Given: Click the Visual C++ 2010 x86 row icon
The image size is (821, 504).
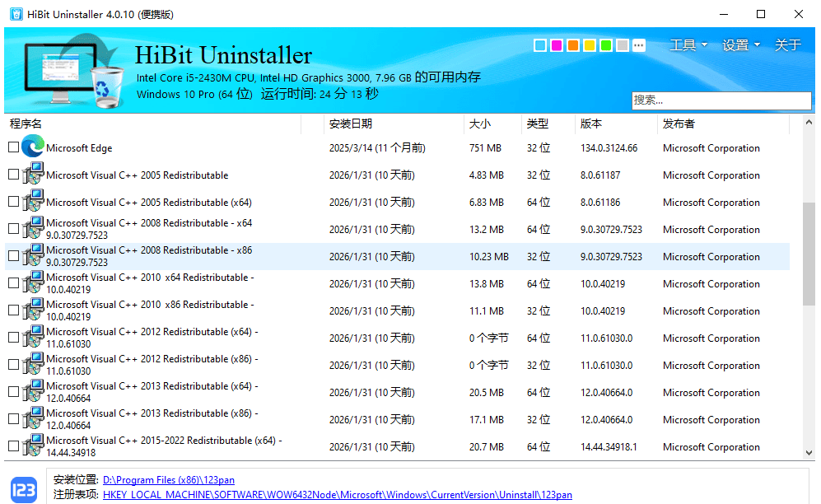Looking at the screenshot, I should [32, 310].
